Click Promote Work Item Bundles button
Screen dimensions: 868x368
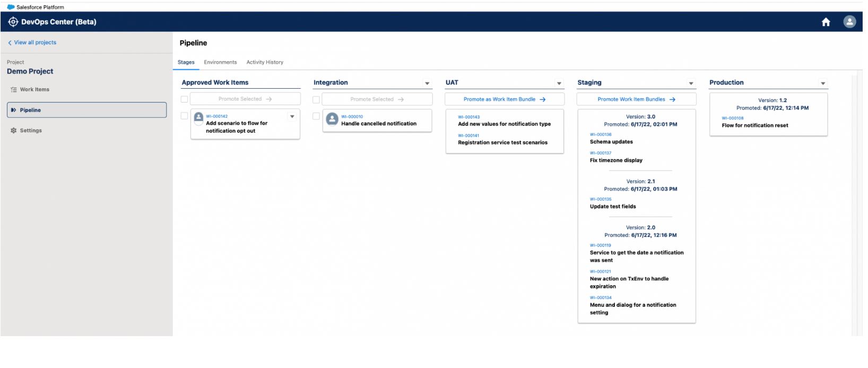coord(636,99)
